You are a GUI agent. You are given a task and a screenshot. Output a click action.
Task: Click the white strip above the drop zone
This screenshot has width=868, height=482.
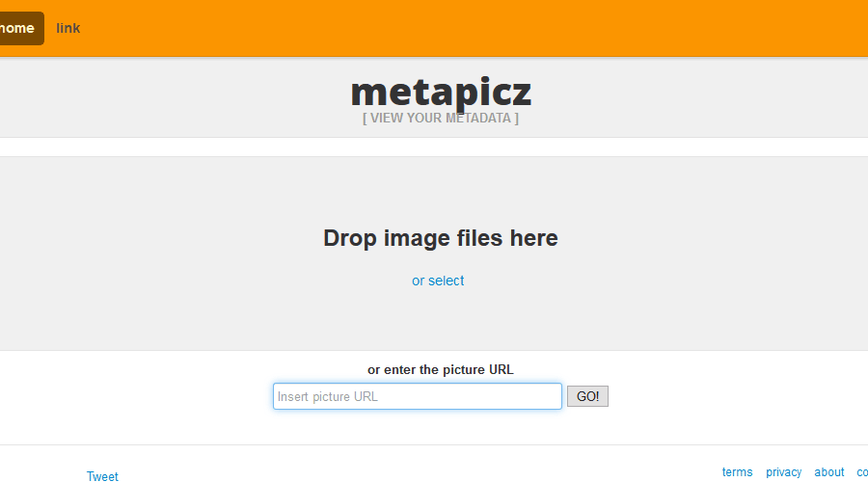coord(434,147)
